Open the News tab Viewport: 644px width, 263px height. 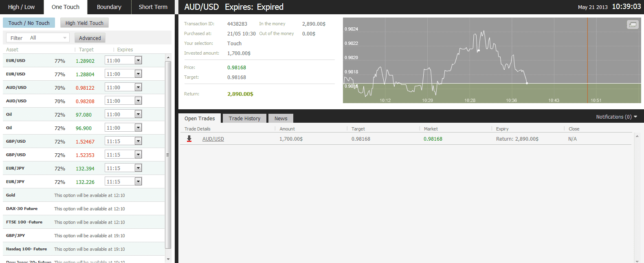click(x=281, y=118)
